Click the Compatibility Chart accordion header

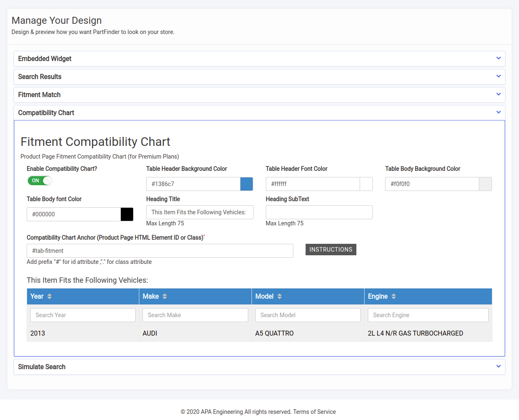tap(259, 113)
